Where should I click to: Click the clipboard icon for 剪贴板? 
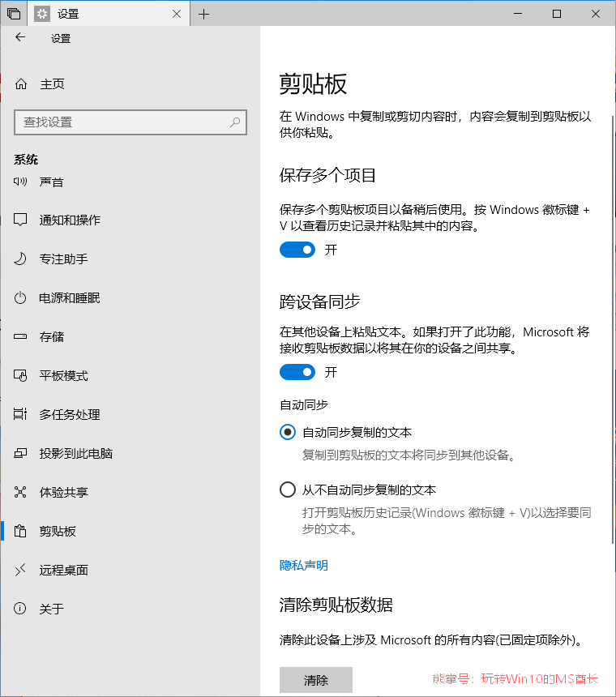tap(20, 531)
